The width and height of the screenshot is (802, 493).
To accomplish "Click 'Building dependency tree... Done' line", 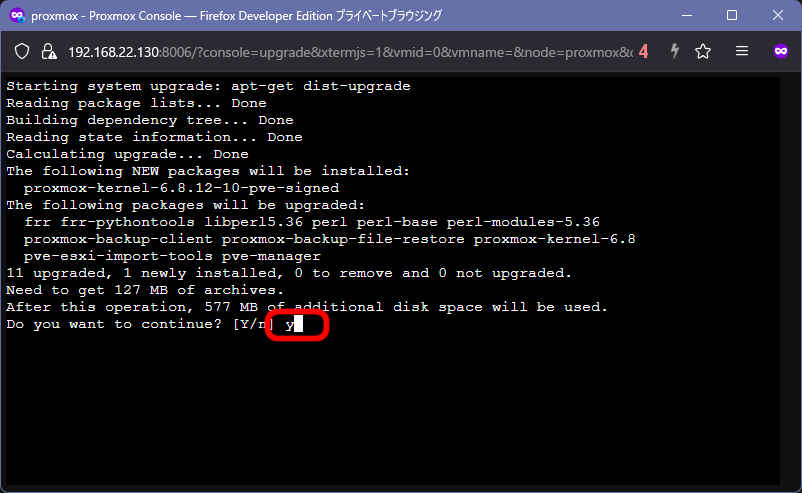I will [x=150, y=120].
